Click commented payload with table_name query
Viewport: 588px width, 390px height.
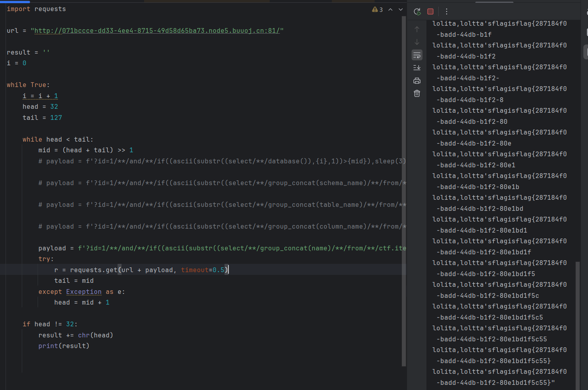tap(222, 205)
